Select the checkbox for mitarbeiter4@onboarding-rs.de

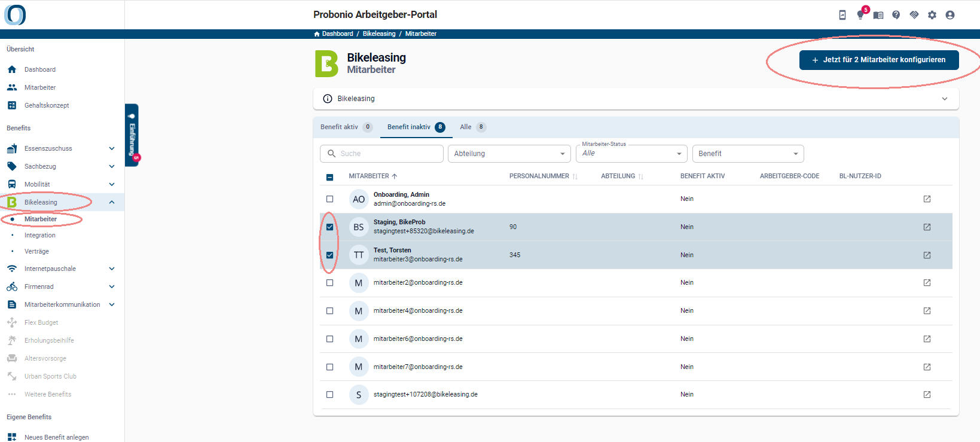tap(329, 311)
